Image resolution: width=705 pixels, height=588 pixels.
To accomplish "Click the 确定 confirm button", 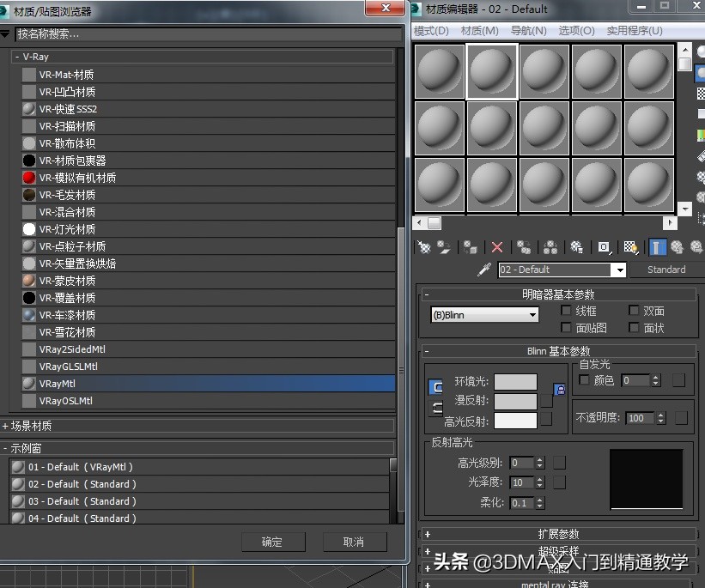I will point(273,541).
